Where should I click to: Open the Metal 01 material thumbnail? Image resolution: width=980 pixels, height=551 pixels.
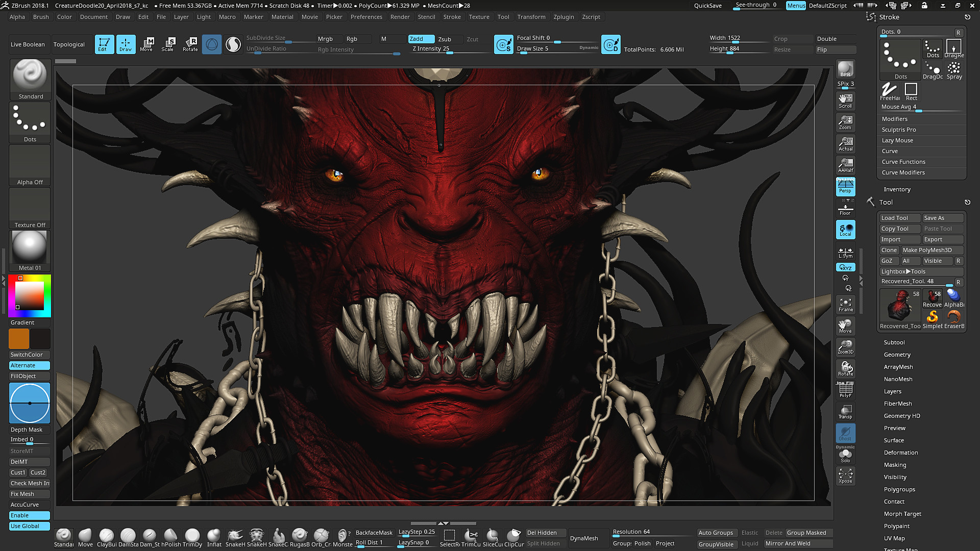point(30,251)
